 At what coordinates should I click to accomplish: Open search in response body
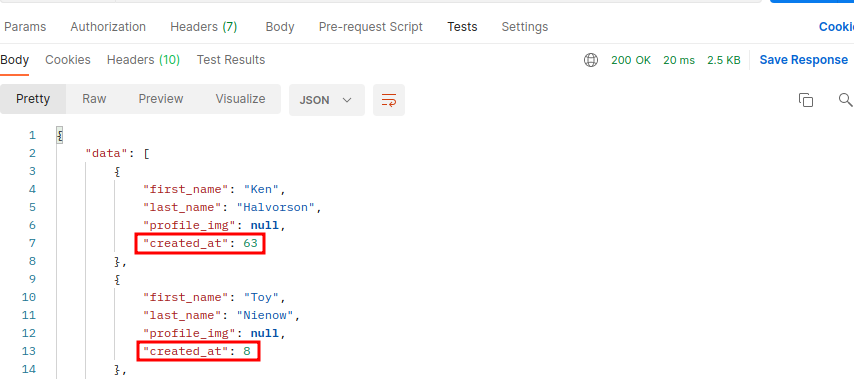[845, 100]
